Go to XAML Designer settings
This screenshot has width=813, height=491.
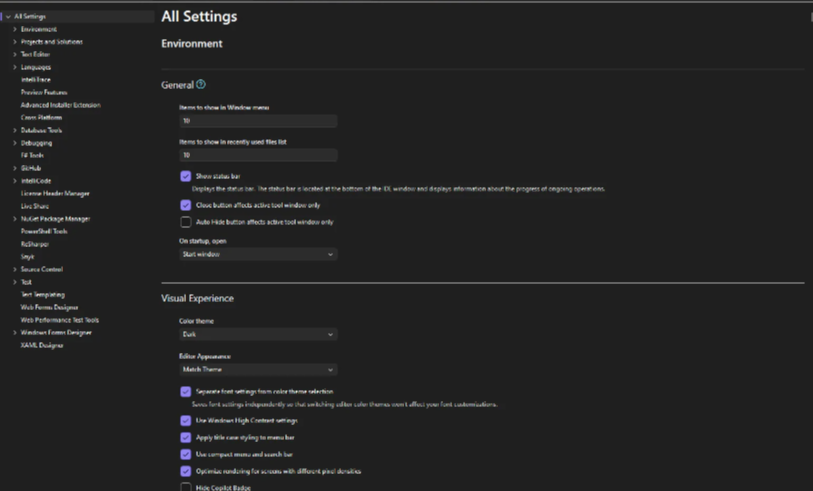42,345
